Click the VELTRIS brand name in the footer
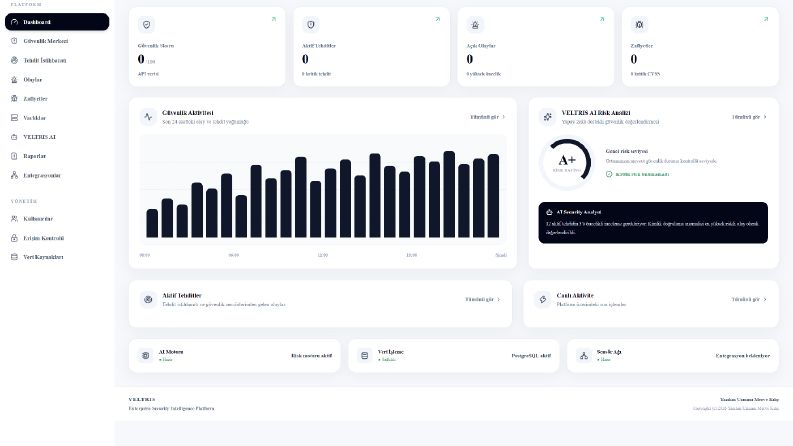This screenshot has width=793, height=446. pos(142,399)
